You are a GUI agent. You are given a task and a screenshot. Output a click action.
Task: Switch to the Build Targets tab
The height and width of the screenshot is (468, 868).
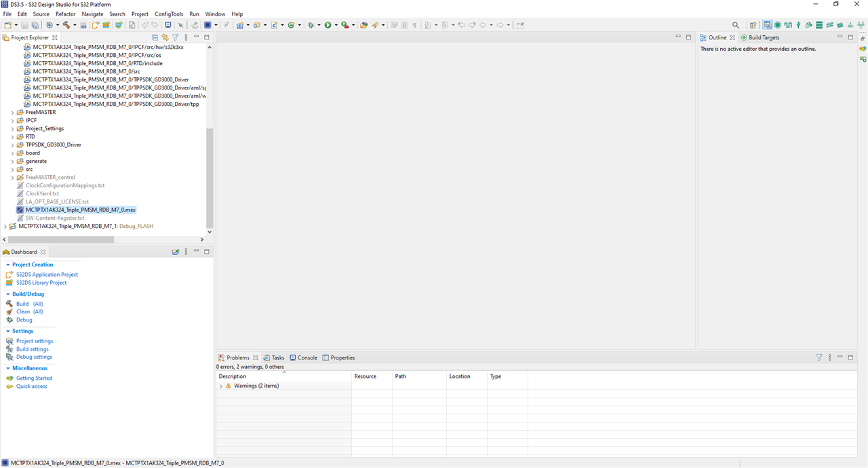point(764,37)
